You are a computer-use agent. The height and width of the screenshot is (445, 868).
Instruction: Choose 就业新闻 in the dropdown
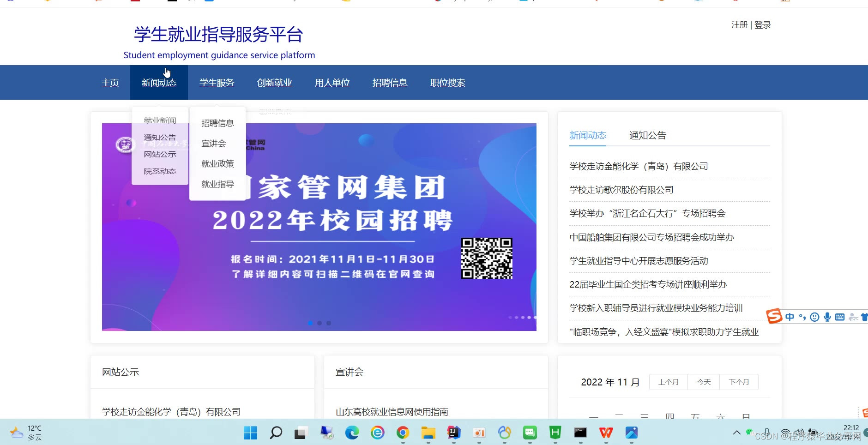[x=160, y=120]
